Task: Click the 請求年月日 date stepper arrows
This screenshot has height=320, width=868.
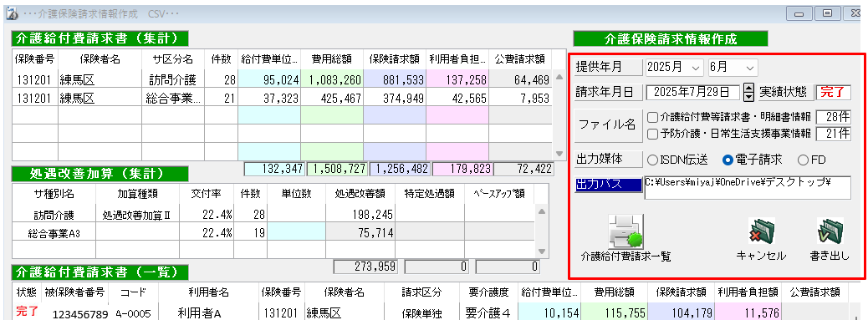Action: pyautogui.click(x=749, y=92)
